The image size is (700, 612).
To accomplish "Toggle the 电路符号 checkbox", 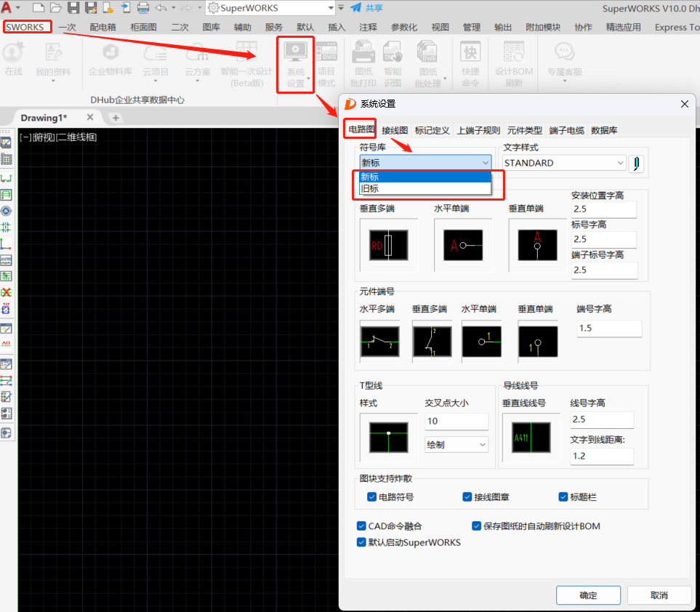I will pos(371,497).
